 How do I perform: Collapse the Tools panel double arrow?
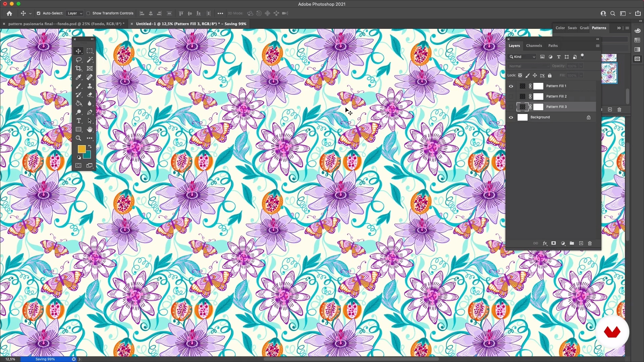(x=92, y=39)
